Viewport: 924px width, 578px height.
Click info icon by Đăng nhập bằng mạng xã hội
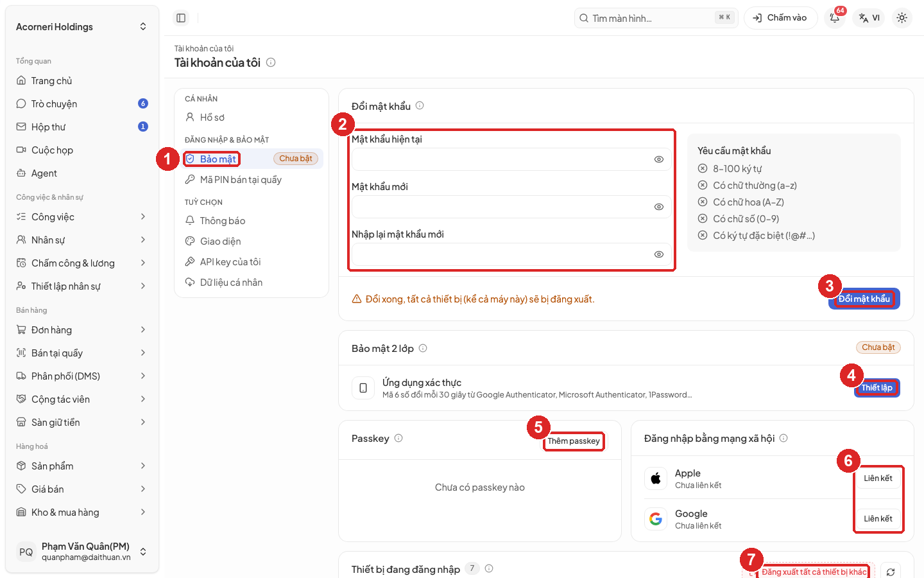[x=783, y=438]
